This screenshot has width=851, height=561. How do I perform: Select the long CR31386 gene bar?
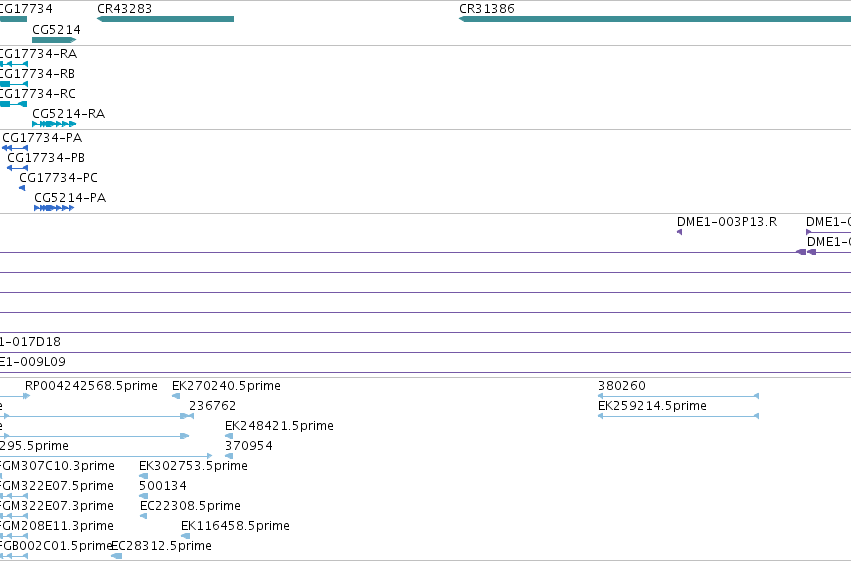pos(655,19)
